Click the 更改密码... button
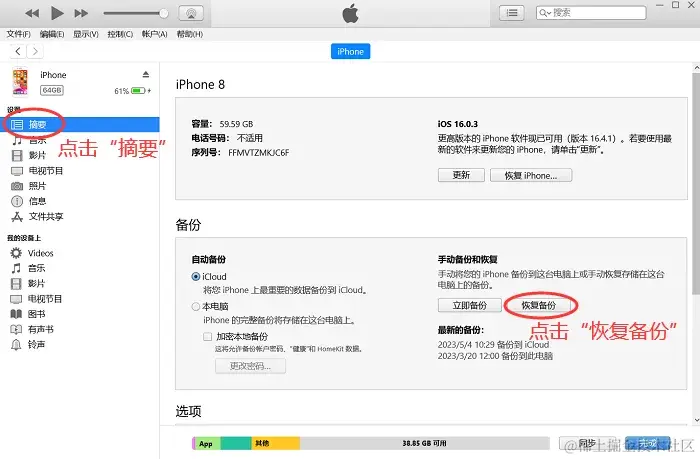Viewport: 700px width, 459px height. [250, 366]
